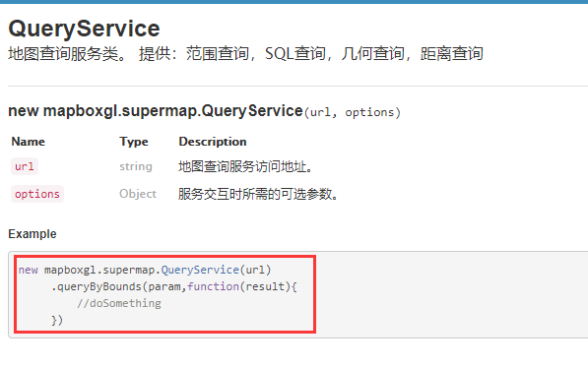Click the Description column header

[212, 142]
